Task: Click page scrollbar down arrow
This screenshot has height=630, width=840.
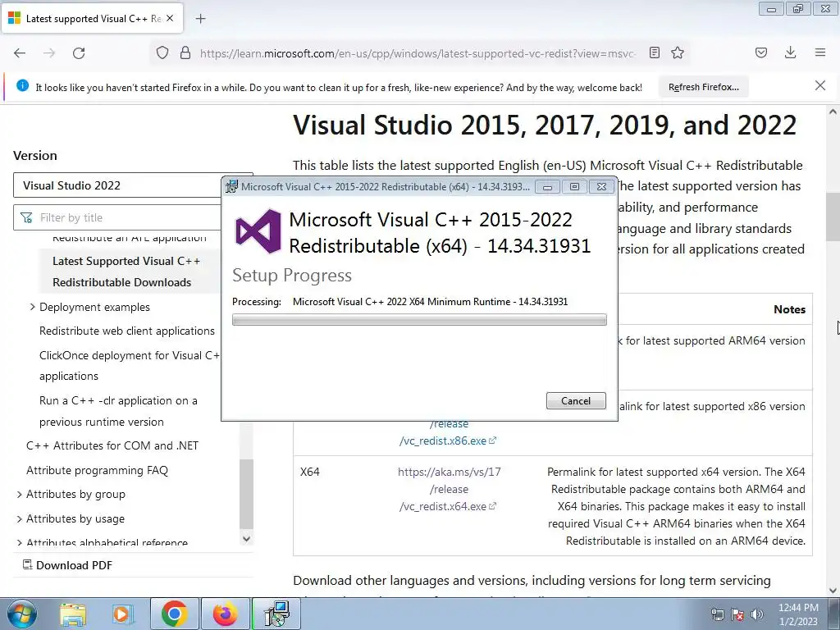Action: pyautogui.click(x=833, y=591)
